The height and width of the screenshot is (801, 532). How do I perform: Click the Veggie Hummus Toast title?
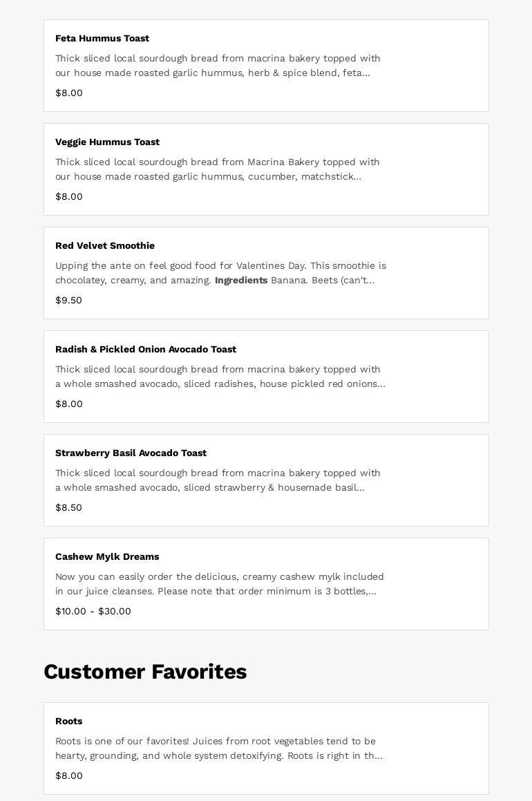click(107, 142)
